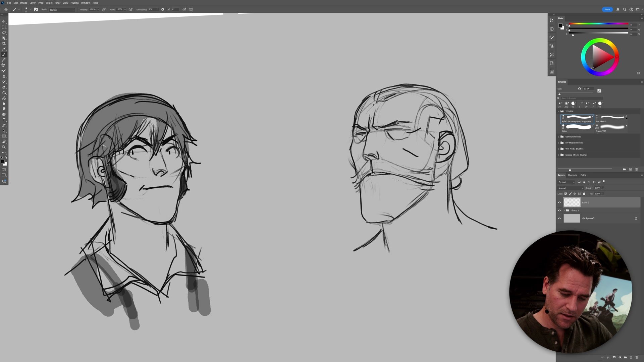Toggle Group 1 visibility eye
The width and height of the screenshot is (644, 362).
pos(559,210)
